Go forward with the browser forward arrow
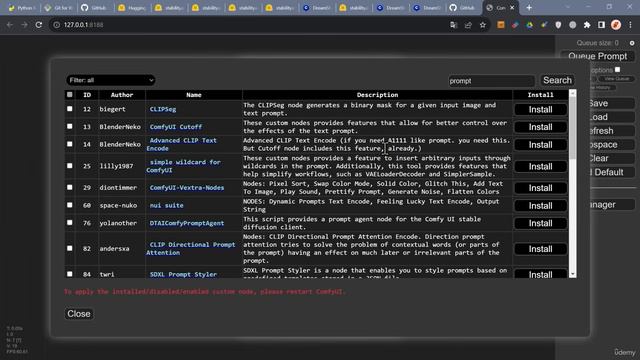The image size is (640, 360). coord(24,25)
